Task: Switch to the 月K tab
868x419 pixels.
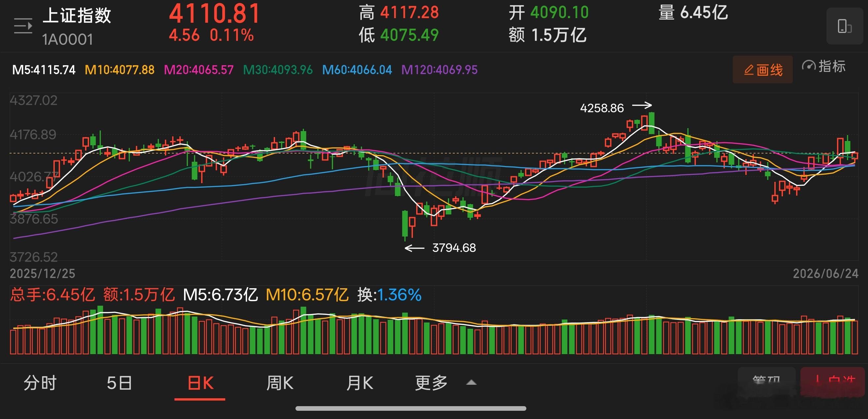Action: [x=360, y=383]
